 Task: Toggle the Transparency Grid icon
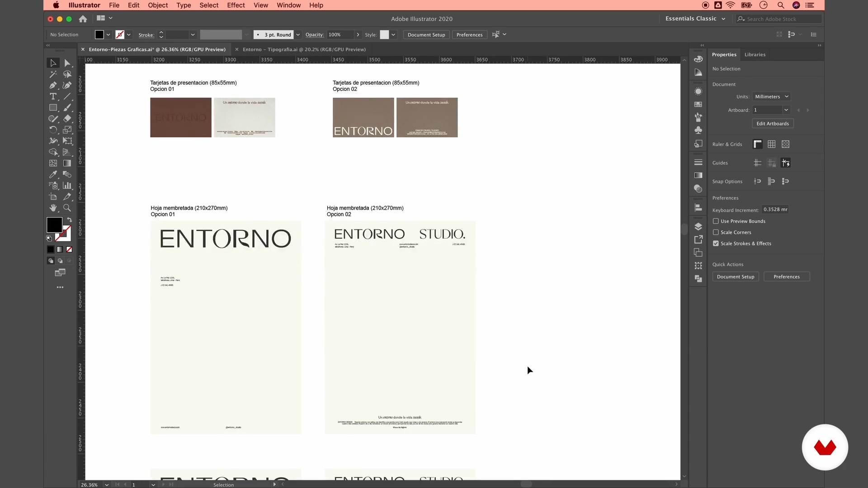[786, 144]
